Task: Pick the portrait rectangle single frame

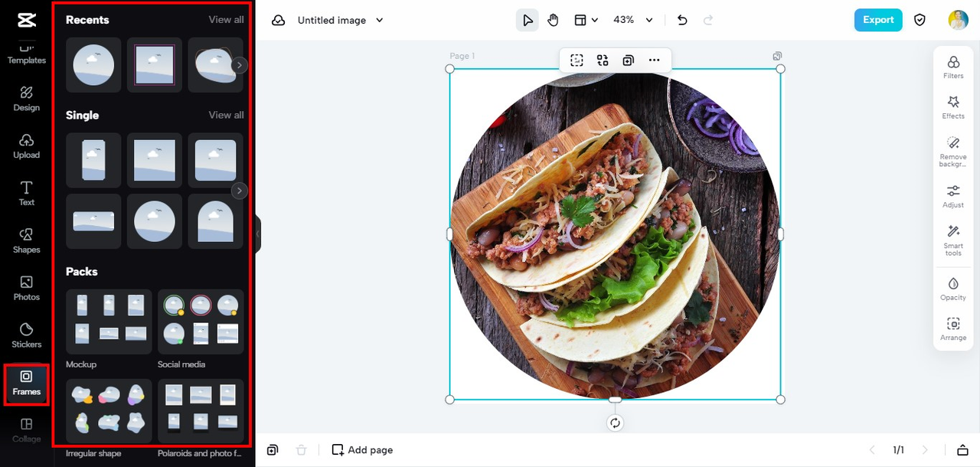Action: coord(93,160)
